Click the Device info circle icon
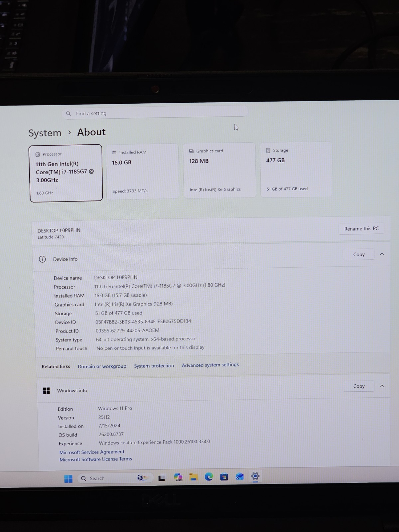Screen dimensions: 399x532 tap(42, 259)
